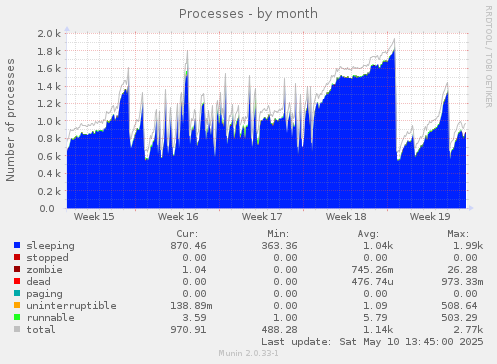Click the 'zombie' legend label

44,270
